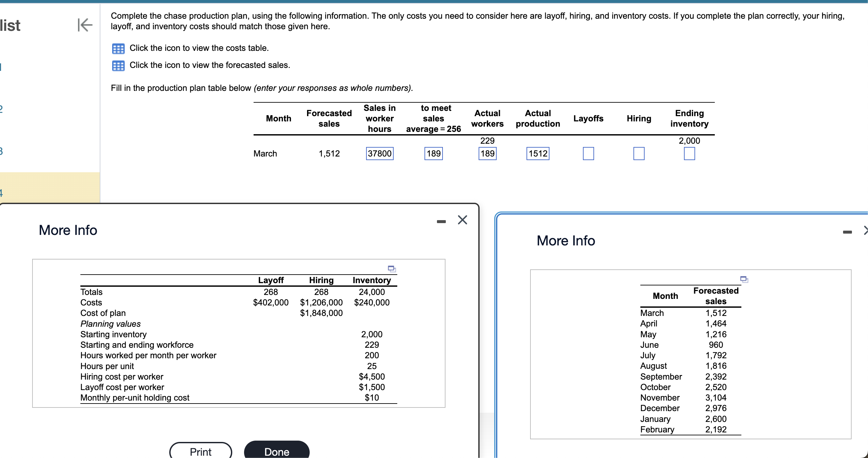Viewport: 868px width, 458px height.
Task: Select the Actual workers input showing 189
Action: [487, 153]
